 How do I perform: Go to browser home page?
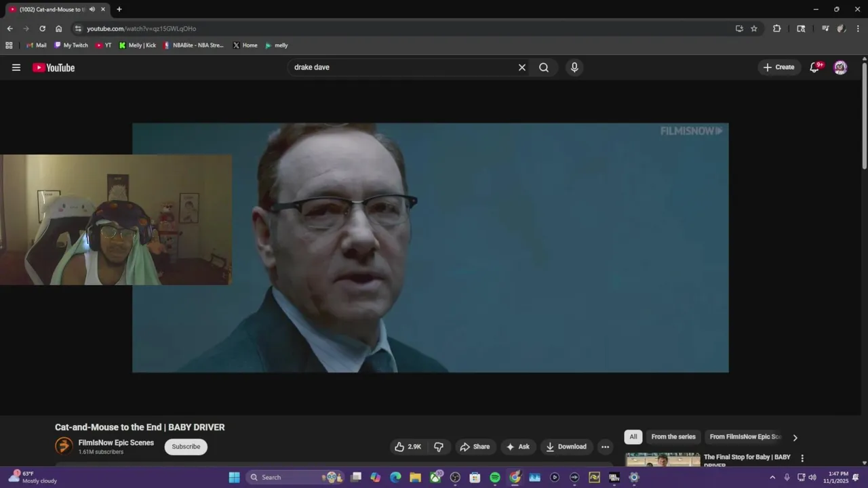[58, 28]
